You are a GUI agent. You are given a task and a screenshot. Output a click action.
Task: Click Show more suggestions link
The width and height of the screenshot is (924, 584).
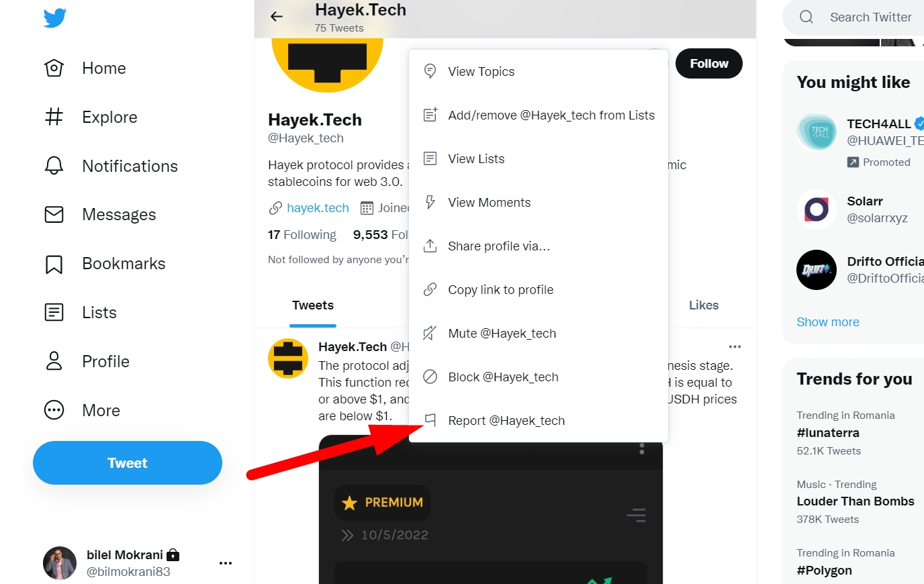pos(828,322)
